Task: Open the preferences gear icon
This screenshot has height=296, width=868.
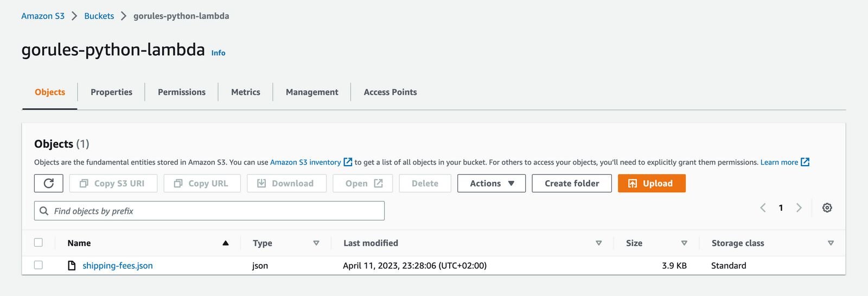Action: 827,208
